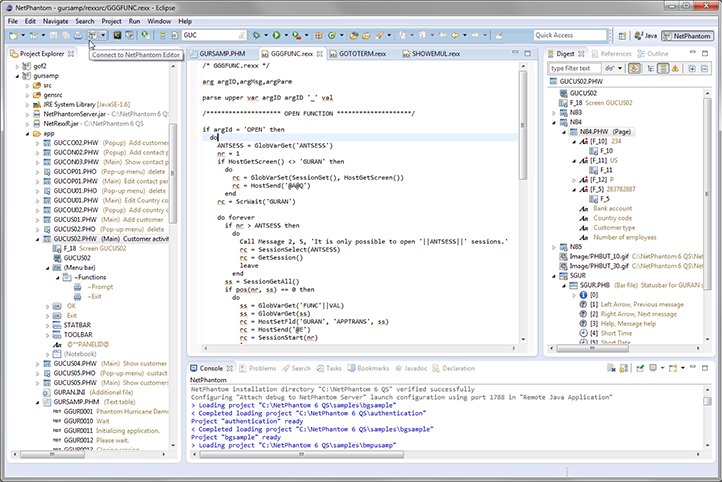Expand the STATBAR node in Project Explorer

47,325
